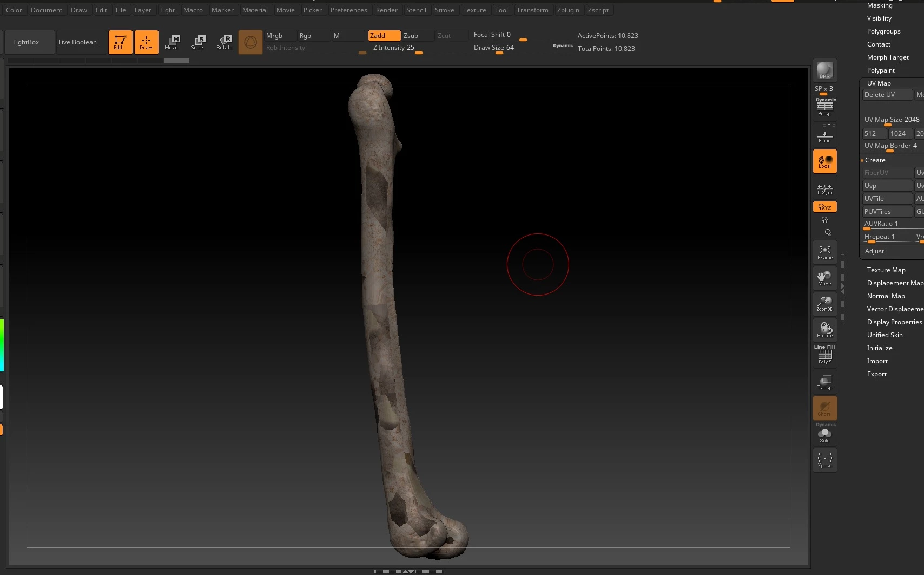Viewport: 924px width, 575px height.
Task: Adjust SPix slider
Action: click(x=824, y=90)
